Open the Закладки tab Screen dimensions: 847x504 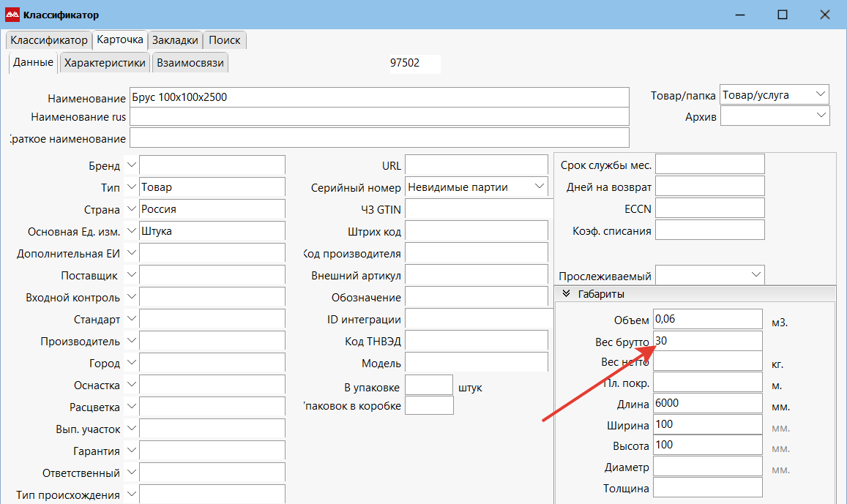pos(175,40)
